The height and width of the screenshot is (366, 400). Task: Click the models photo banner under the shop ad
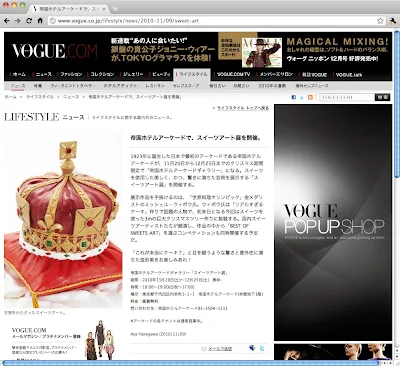tap(333, 352)
